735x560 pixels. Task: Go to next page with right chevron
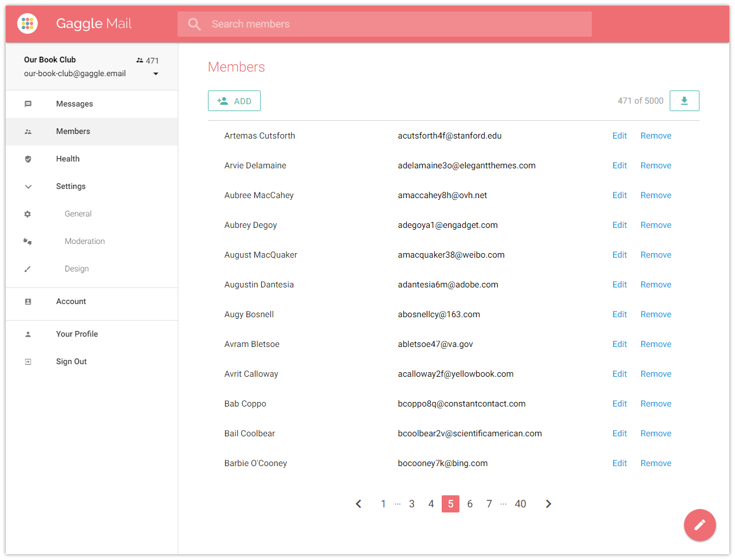click(548, 504)
